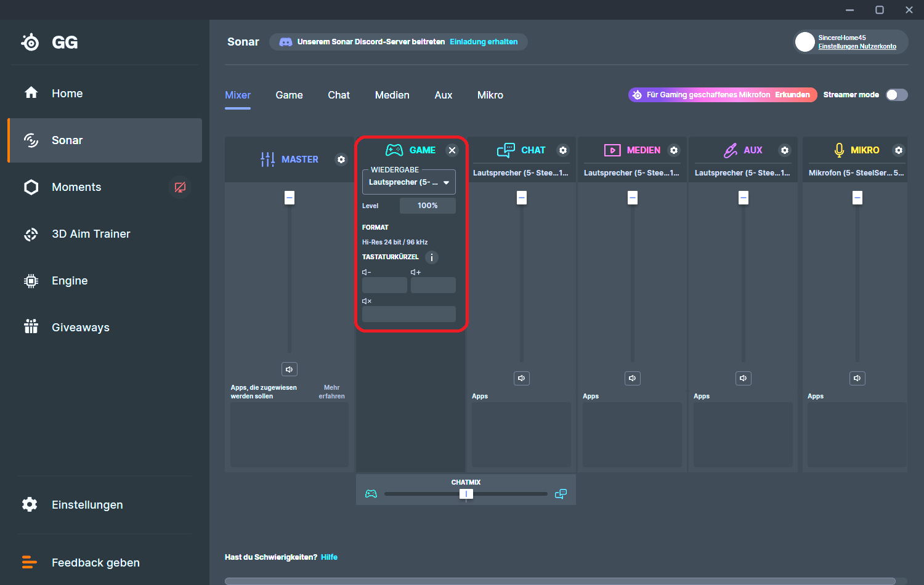Viewport: 924px width, 585px height.
Task: Open the GAME channel settings gear
Action: (x=452, y=150)
